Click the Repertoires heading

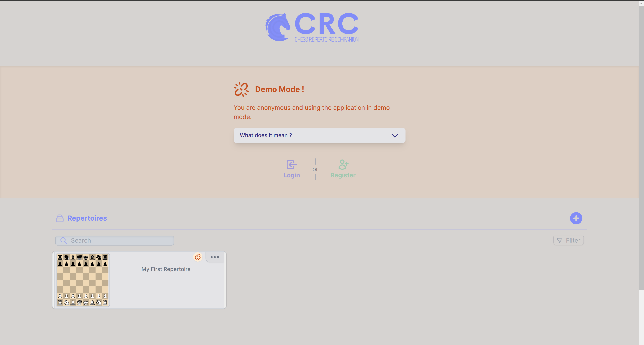click(87, 218)
